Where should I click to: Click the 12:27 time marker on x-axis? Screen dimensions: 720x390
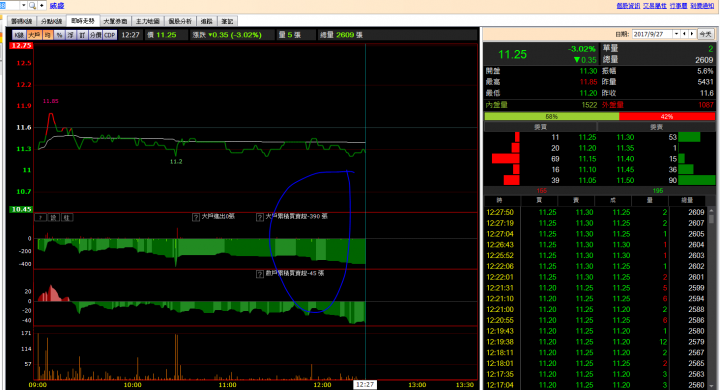point(365,384)
